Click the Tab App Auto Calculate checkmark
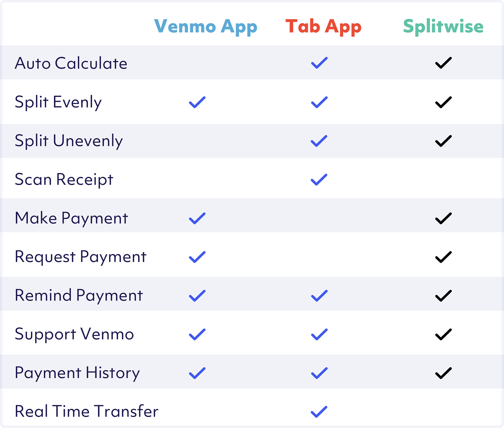The height and width of the screenshot is (428, 504). 319,63
